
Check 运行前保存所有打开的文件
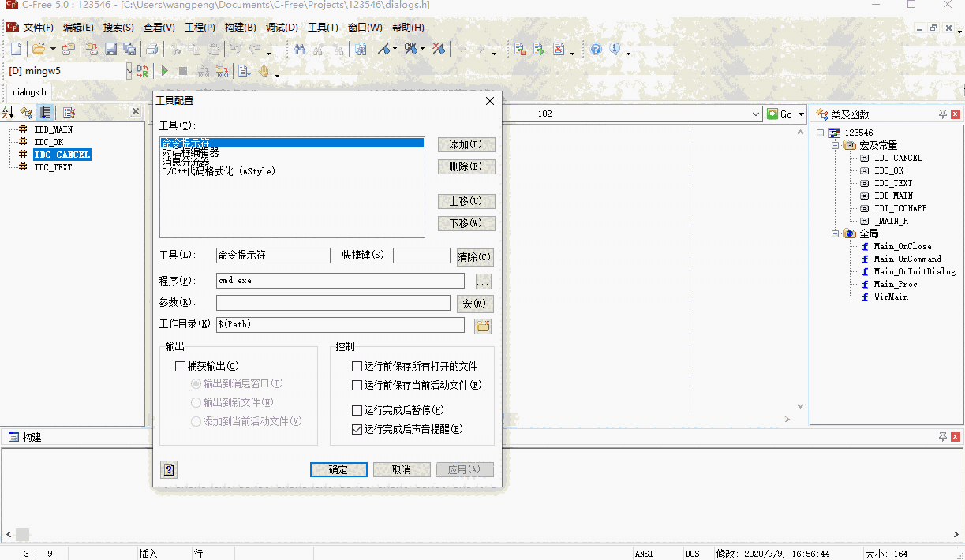point(357,366)
